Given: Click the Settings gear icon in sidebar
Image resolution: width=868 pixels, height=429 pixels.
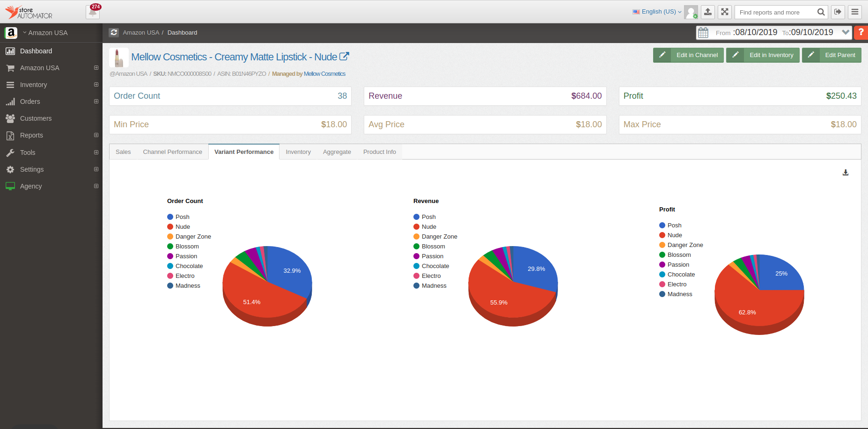Looking at the screenshot, I should click(10, 169).
